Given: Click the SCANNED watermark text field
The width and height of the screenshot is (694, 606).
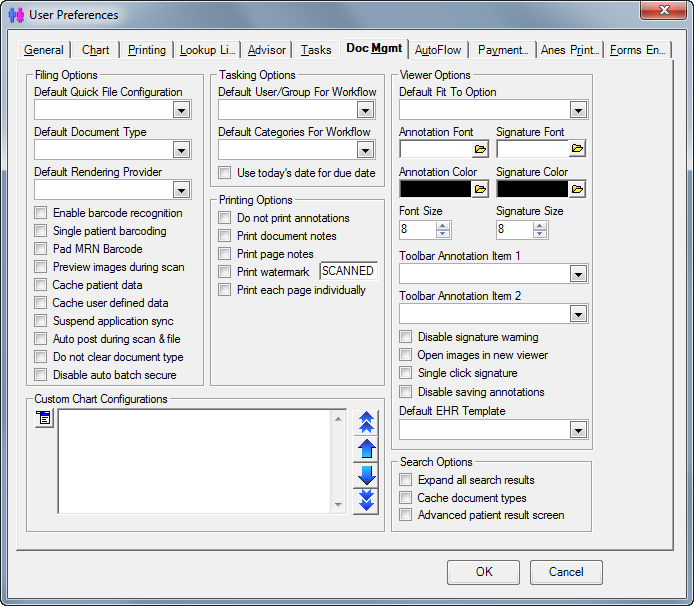Looking at the screenshot, I should point(348,271).
